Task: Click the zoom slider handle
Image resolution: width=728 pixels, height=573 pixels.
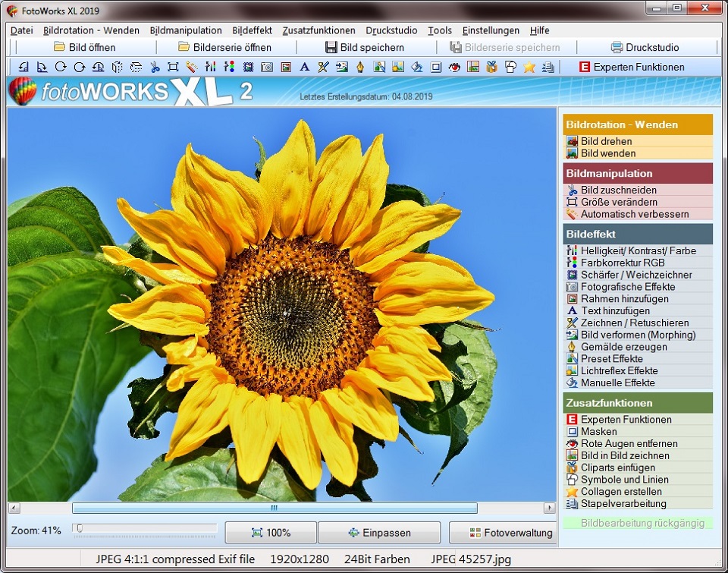Action: pyautogui.click(x=80, y=528)
